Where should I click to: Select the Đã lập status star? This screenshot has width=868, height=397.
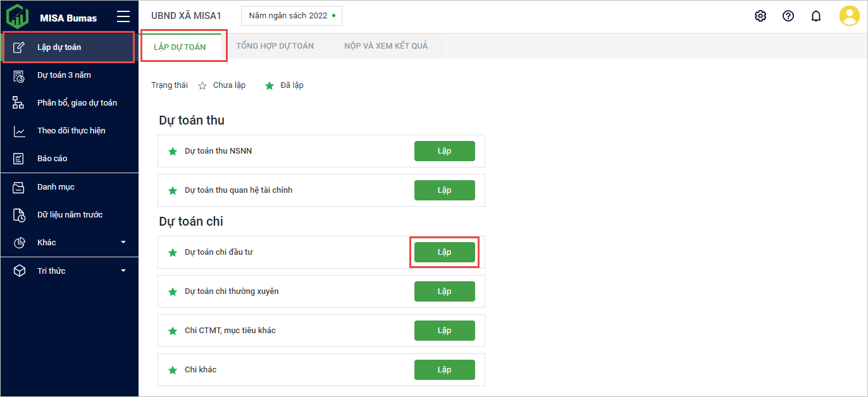[x=270, y=85]
